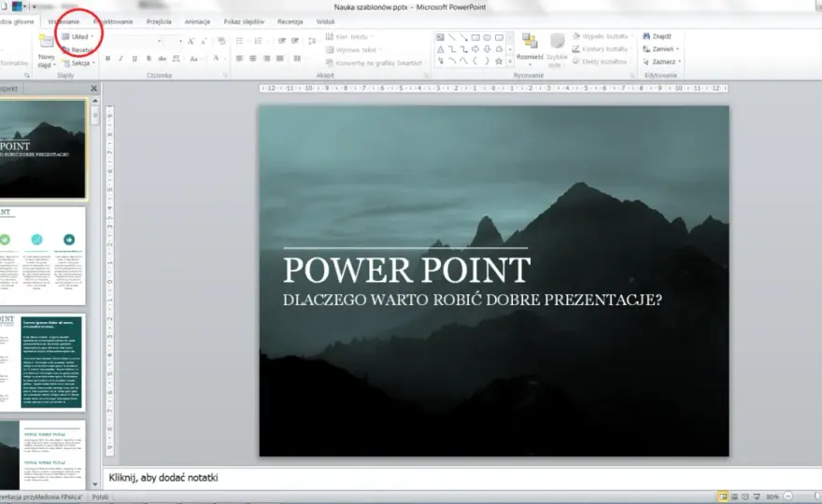
Task: Open the font size combo box arrow
Action: 180,41
